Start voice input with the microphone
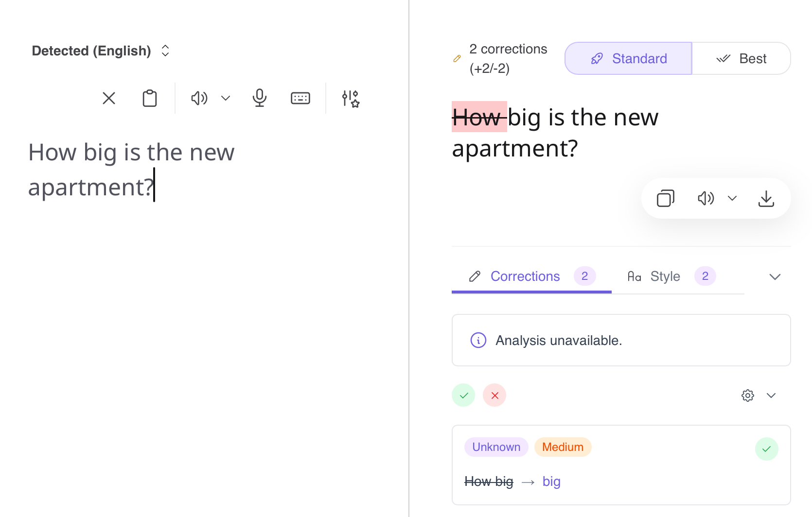Screen dimensions: 812x517 pyautogui.click(x=260, y=98)
